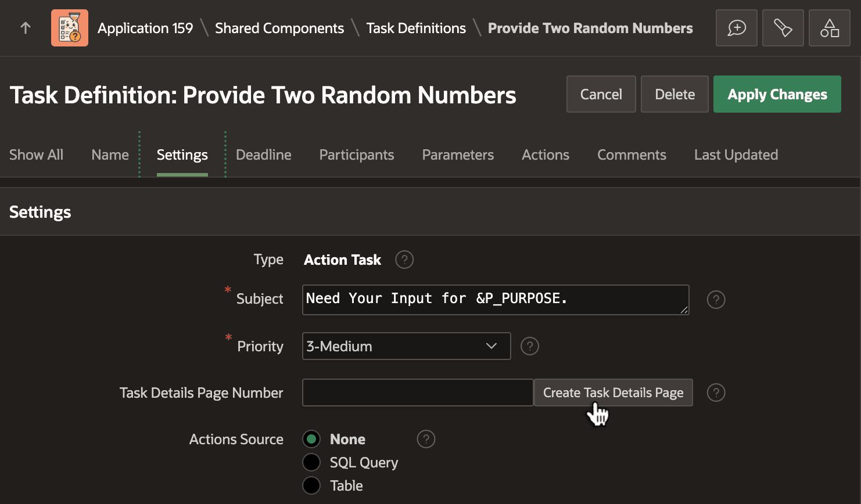Select SQL Query as the Actions Source
Viewport: 861px width, 504px height.
(x=311, y=462)
